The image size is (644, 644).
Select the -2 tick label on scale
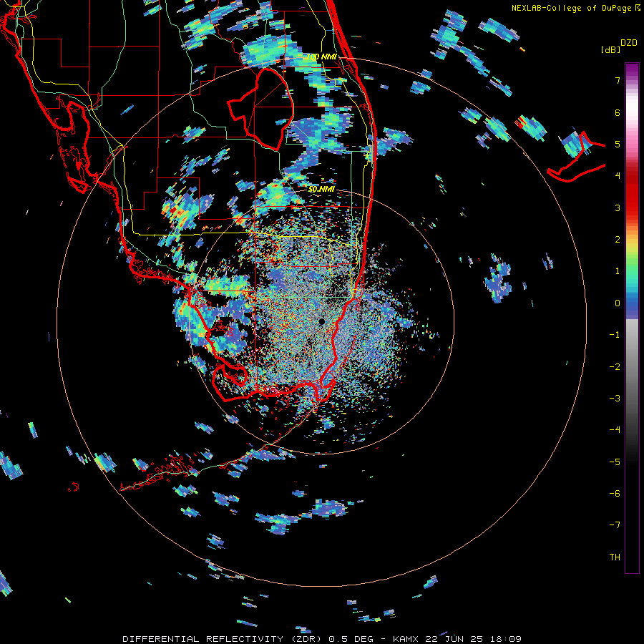pyautogui.click(x=615, y=367)
